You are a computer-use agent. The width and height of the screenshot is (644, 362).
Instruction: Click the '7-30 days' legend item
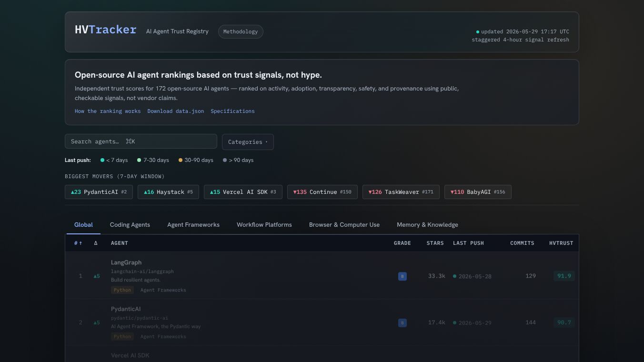tap(153, 160)
